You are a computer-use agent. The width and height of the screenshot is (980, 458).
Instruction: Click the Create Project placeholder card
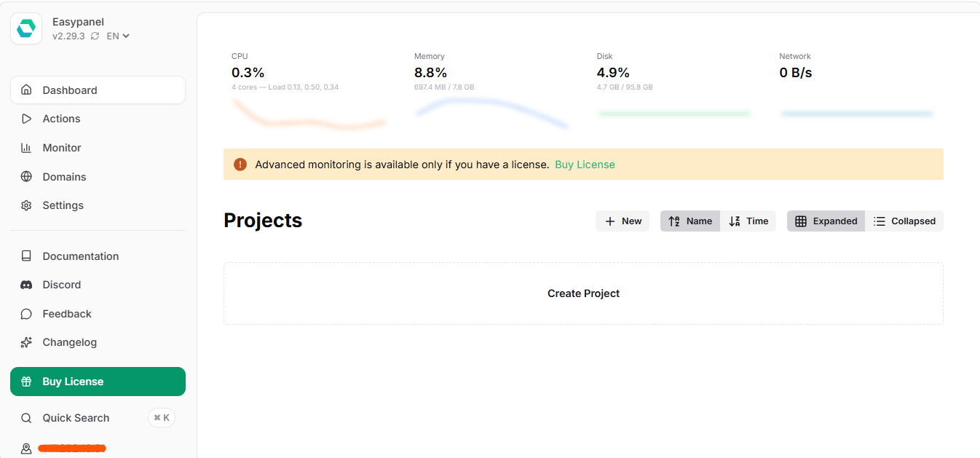583,293
